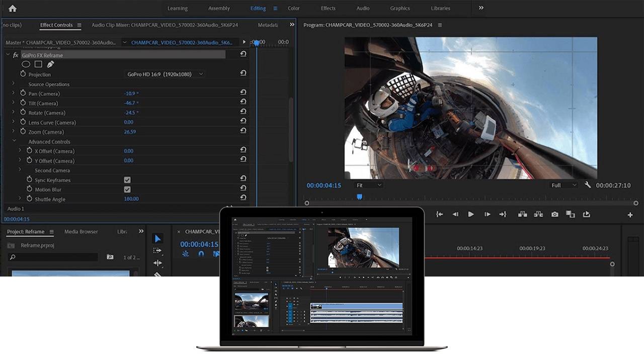Toggle the Sync Keyframes checkbox
Screen dimensions: 644x362
[127, 180]
